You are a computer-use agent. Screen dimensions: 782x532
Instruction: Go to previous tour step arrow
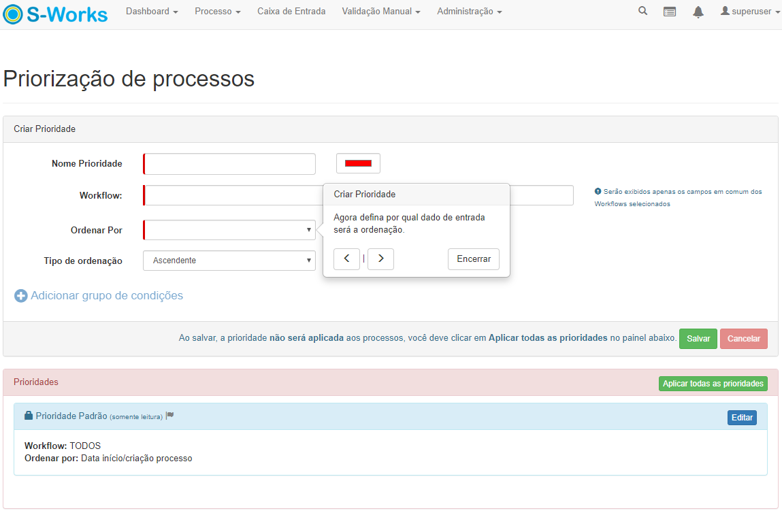pos(346,259)
